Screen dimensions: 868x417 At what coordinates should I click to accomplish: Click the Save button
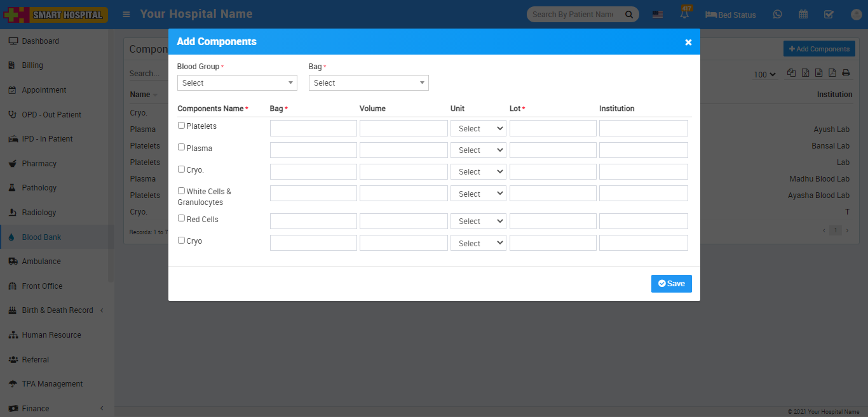pos(671,284)
